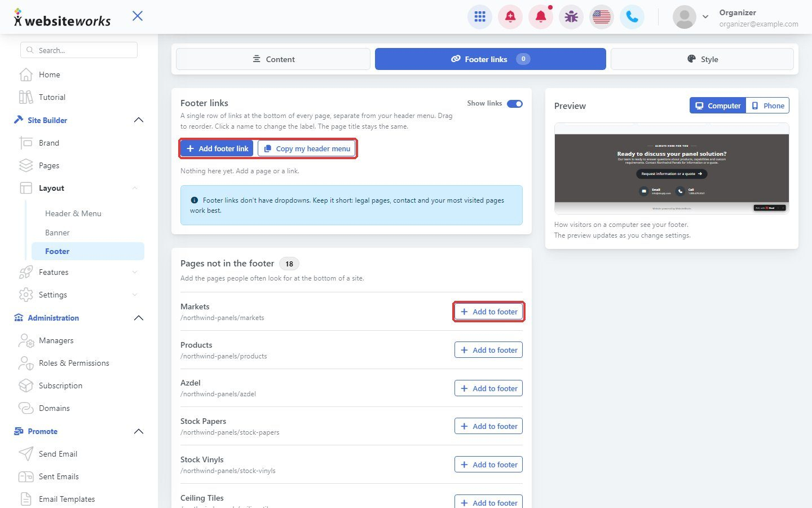Click the Subscription box icon
Screen dimensions: 812x508
click(26, 386)
